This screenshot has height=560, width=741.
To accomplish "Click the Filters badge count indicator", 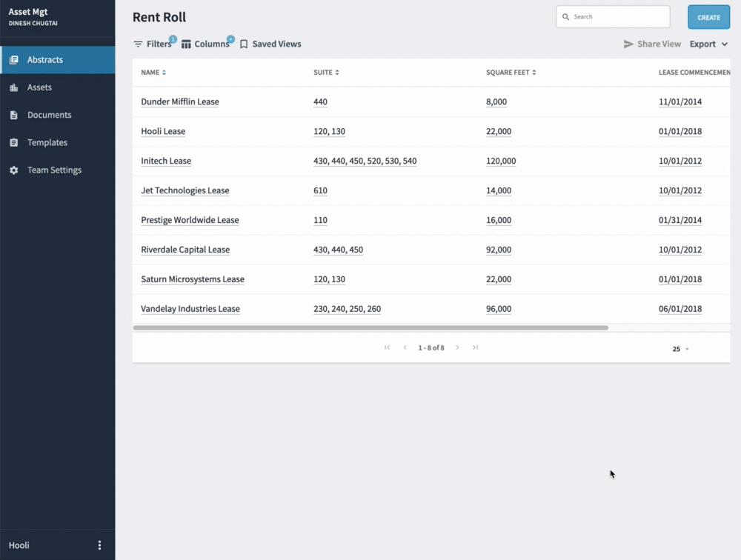I will [173, 39].
